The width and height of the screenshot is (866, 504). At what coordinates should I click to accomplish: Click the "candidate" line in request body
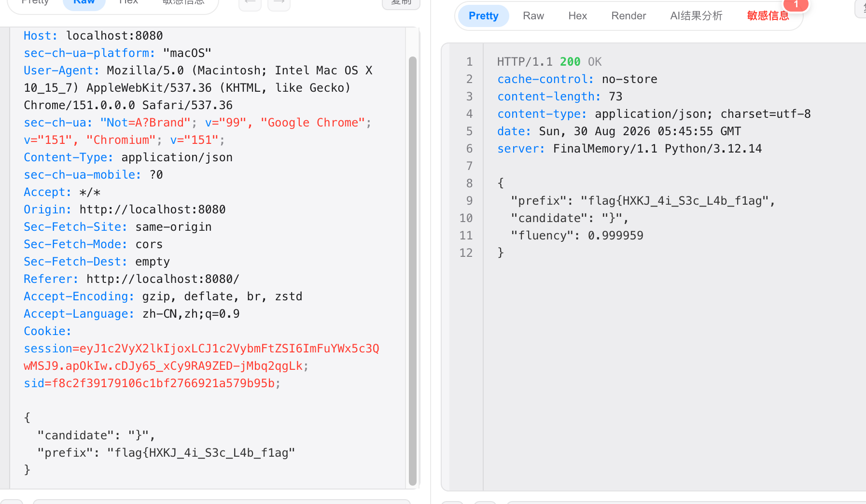pyautogui.click(x=96, y=435)
